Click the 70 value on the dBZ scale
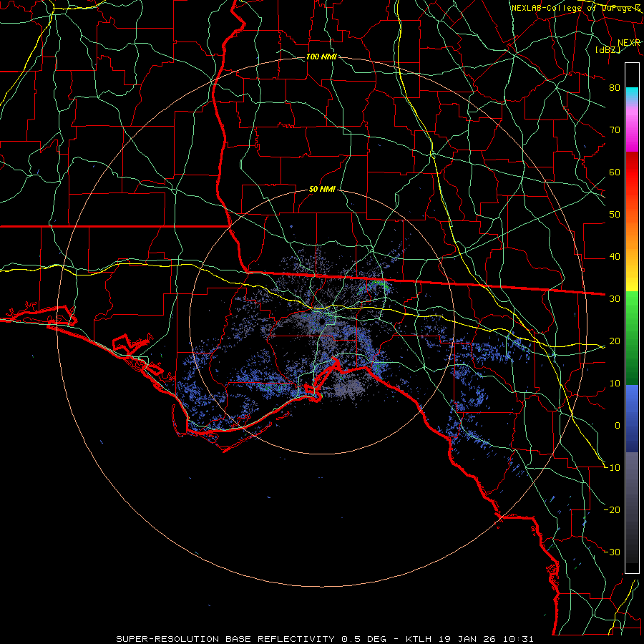Viewport: 644px width, 644px height. pos(615,130)
